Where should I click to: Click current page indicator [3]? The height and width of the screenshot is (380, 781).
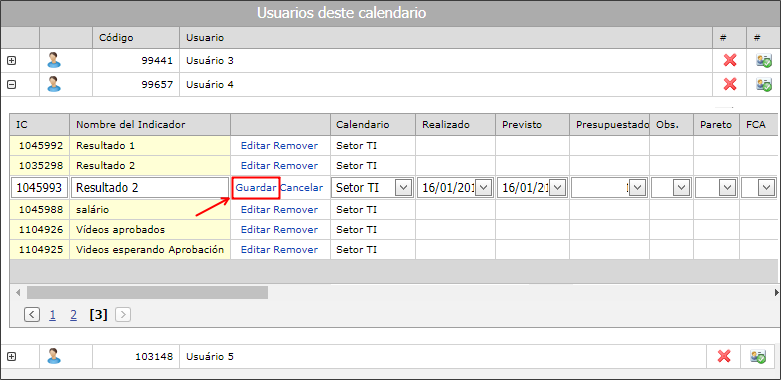click(98, 315)
